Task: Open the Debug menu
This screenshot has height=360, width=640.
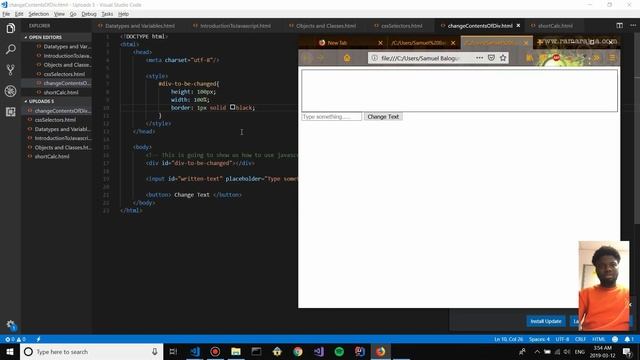Action: coord(89,14)
